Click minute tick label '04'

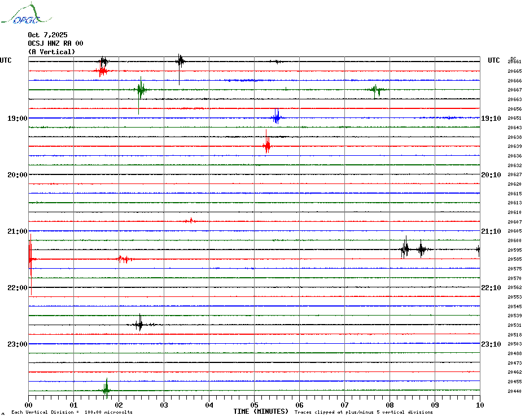click(209, 405)
